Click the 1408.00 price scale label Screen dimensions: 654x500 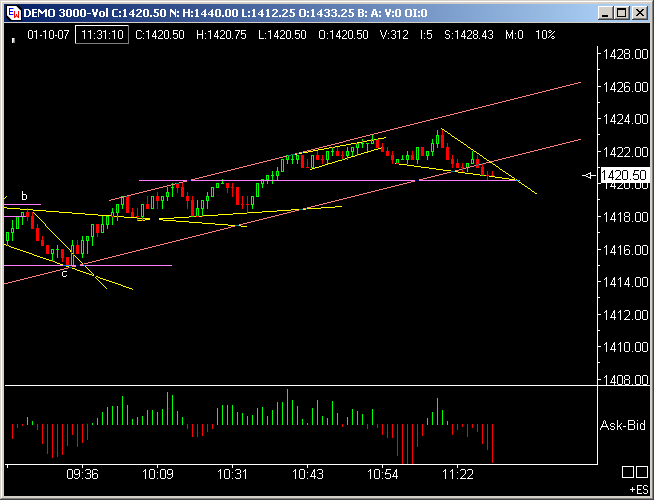pyautogui.click(x=626, y=379)
